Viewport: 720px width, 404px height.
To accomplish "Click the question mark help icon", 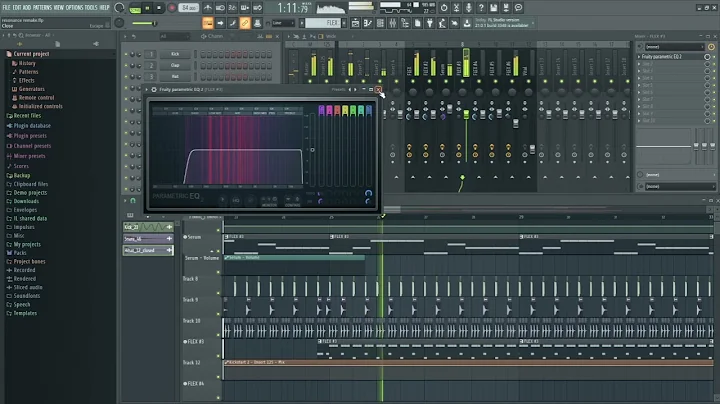I will click(481, 8).
